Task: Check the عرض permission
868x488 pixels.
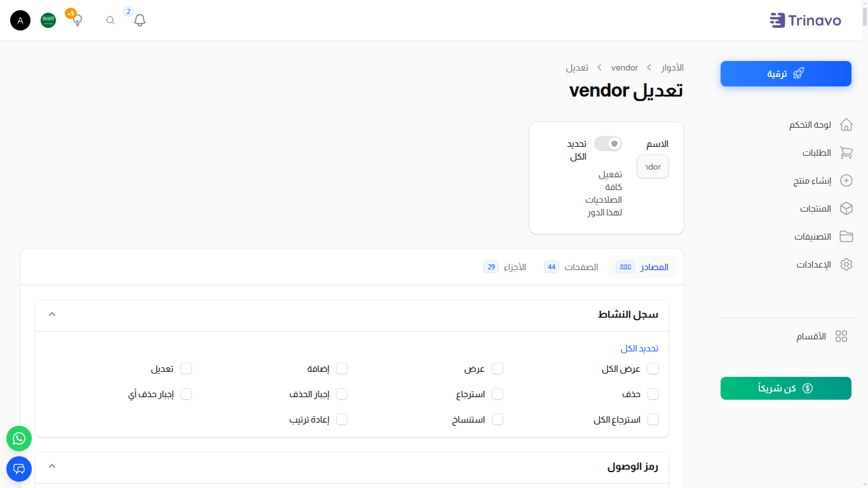Action: coord(498,369)
